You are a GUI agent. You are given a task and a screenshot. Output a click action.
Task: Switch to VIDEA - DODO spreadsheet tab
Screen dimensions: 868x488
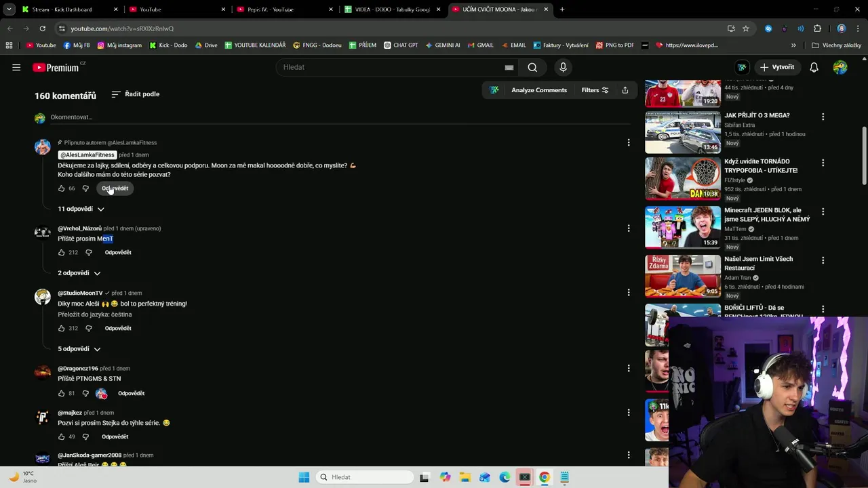coord(392,9)
